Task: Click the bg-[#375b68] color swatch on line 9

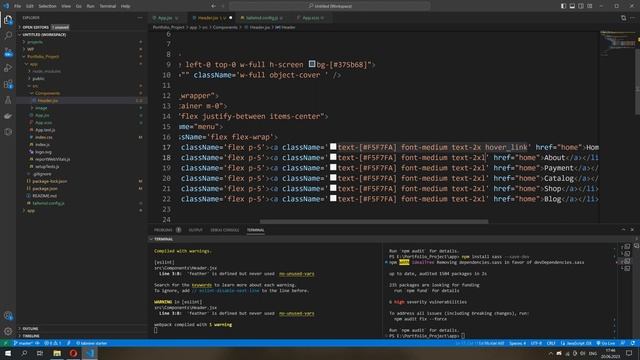Action: click(312, 64)
